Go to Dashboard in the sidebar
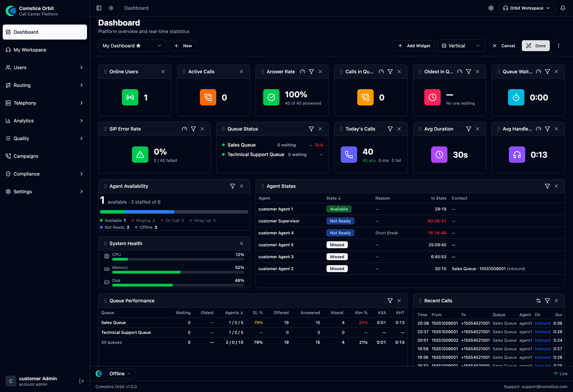 coord(45,32)
